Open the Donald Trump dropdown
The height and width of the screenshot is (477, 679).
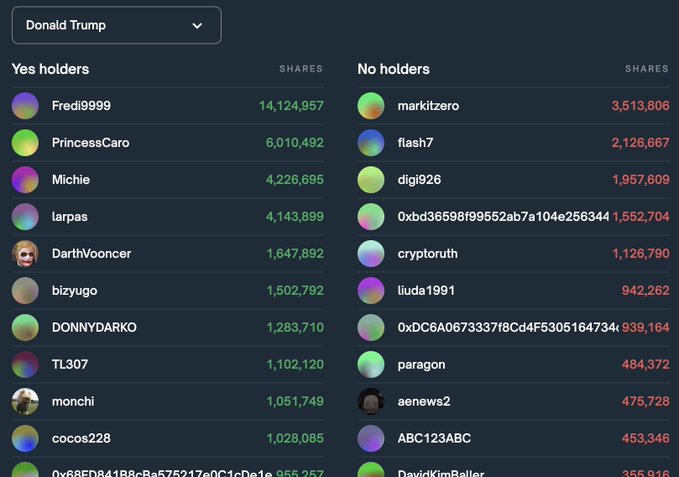point(116,25)
